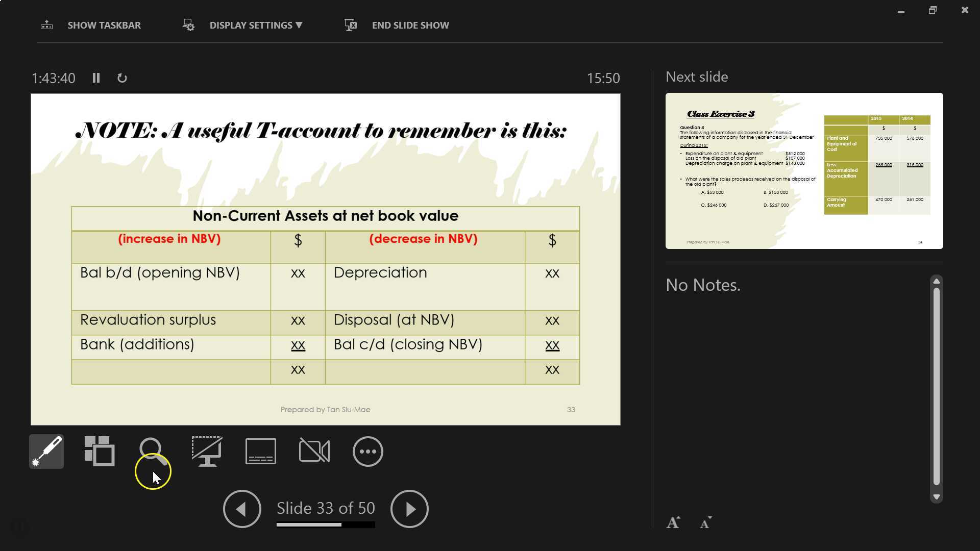The image size is (980, 551).
Task: Pause the presentation timer
Action: click(x=96, y=78)
